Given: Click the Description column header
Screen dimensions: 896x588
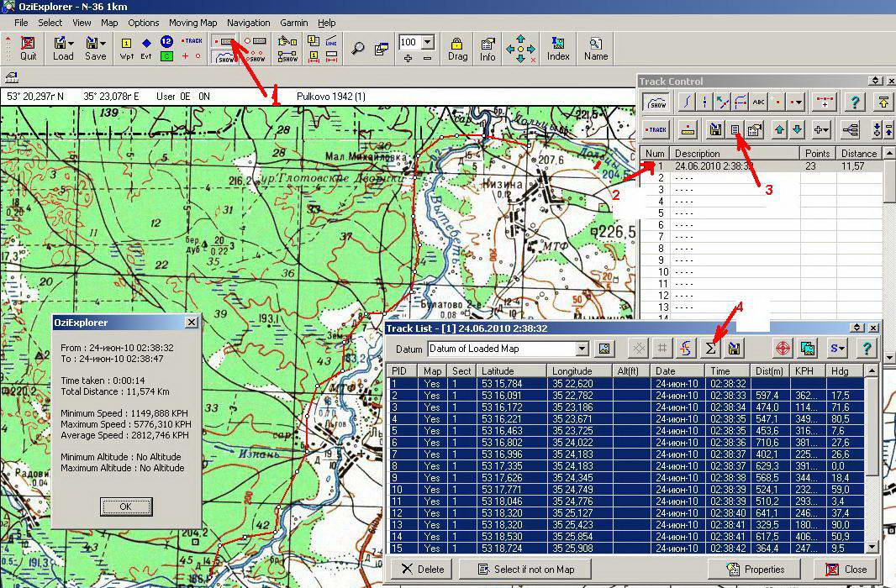Looking at the screenshot, I should pyautogui.click(x=735, y=154).
